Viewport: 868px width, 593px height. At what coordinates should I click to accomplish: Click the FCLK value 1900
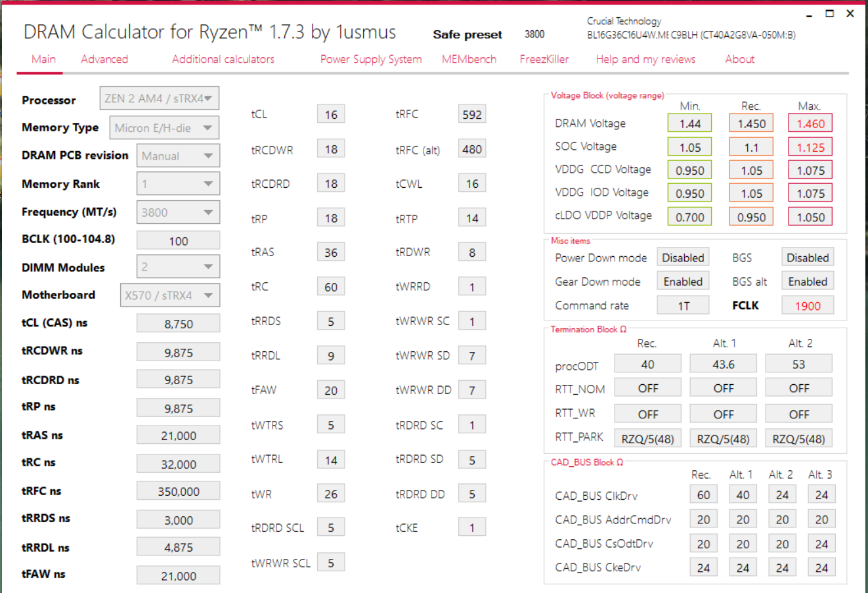[808, 305]
